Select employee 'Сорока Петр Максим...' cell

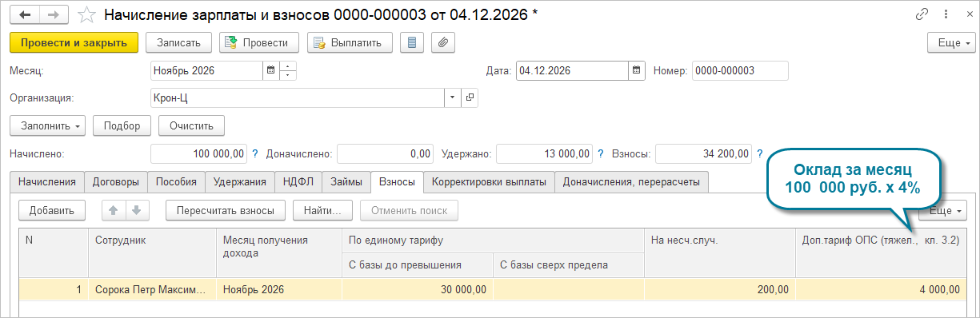tap(152, 290)
